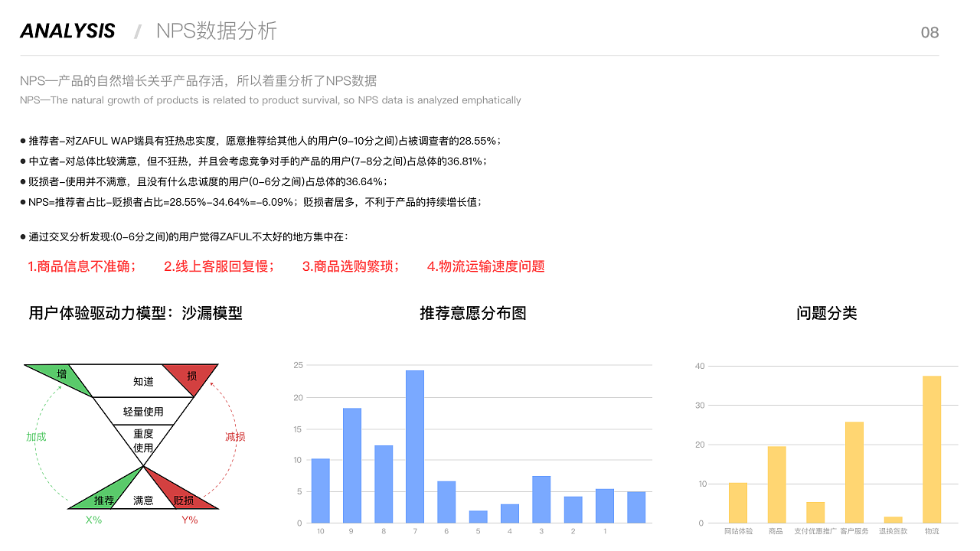Click the 物流 axis label
980x551 pixels.
tap(932, 530)
